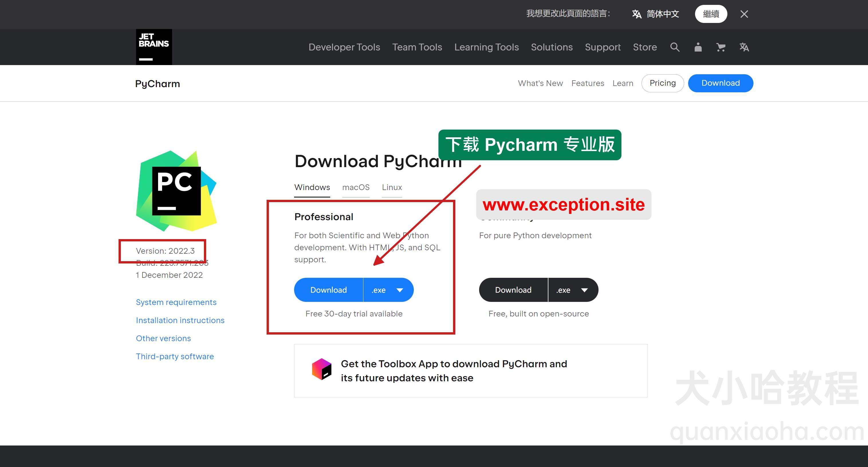
Task: Download PyCharm Professional edition
Action: point(328,290)
